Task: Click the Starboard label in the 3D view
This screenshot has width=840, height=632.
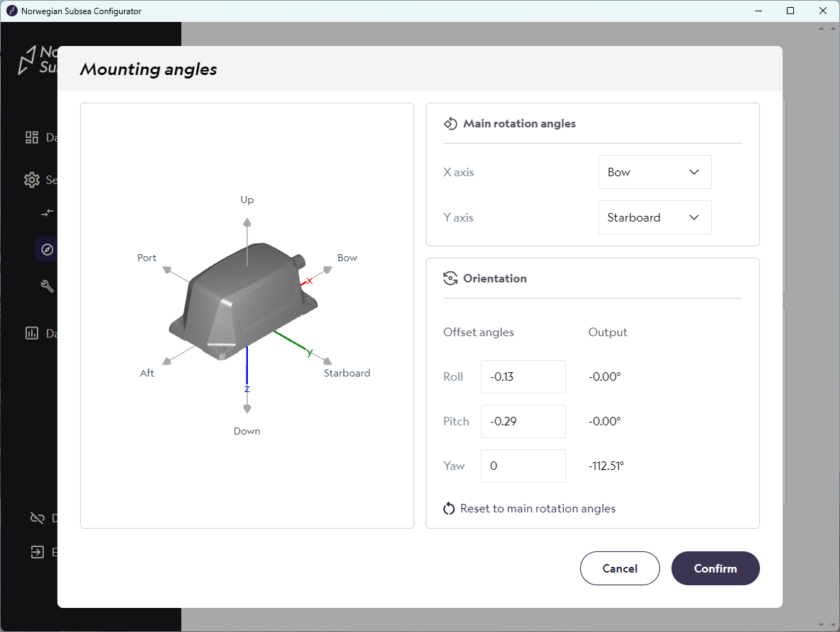Action: point(346,373)
